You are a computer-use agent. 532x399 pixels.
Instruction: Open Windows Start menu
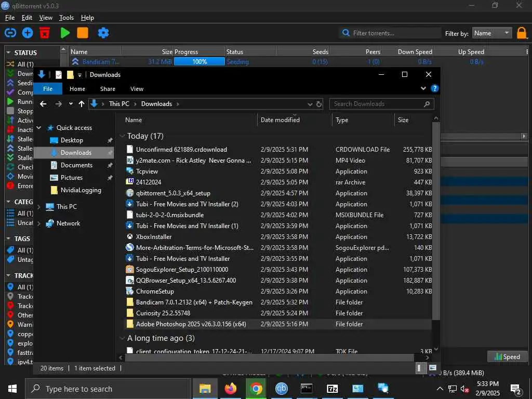coord(12,389)
